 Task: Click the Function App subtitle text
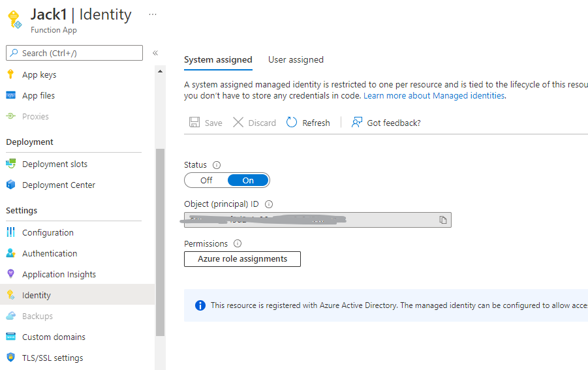tap(54, 30)
